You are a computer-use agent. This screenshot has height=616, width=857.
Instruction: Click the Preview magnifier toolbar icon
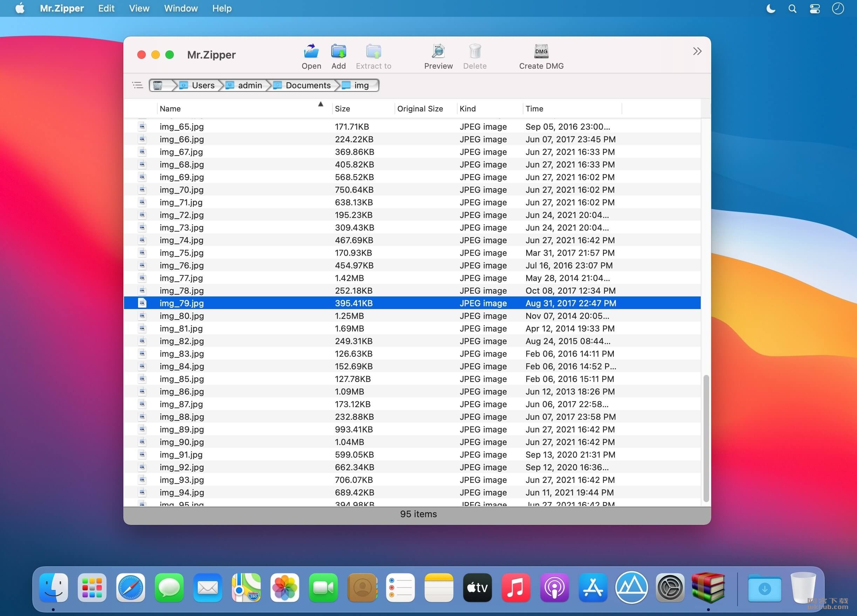click(438, 51)
